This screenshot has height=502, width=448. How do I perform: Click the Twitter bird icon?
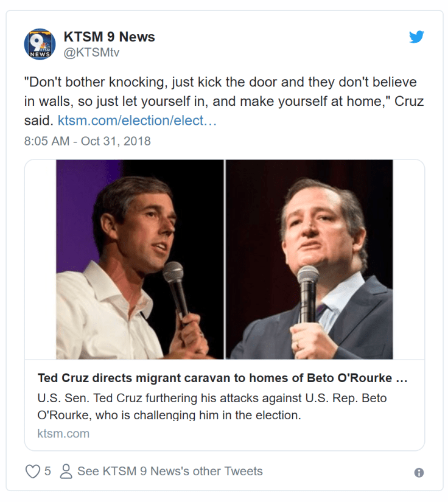point(416,37)
